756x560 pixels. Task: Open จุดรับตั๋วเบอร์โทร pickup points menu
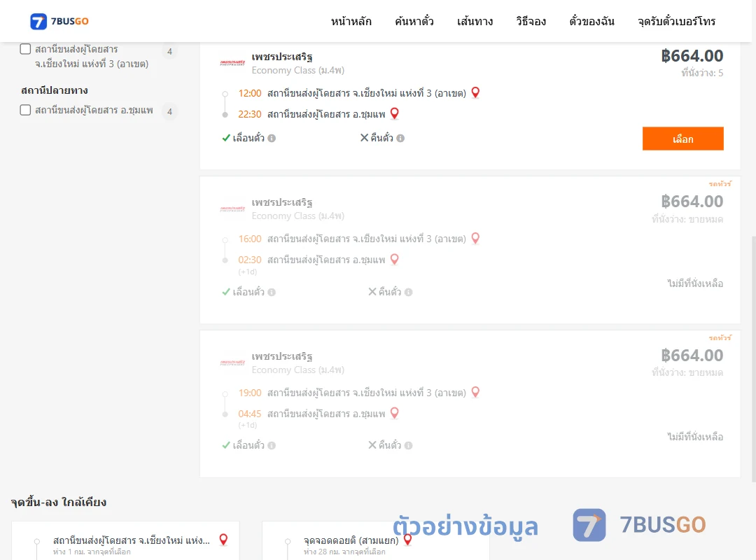pos(676,21)
